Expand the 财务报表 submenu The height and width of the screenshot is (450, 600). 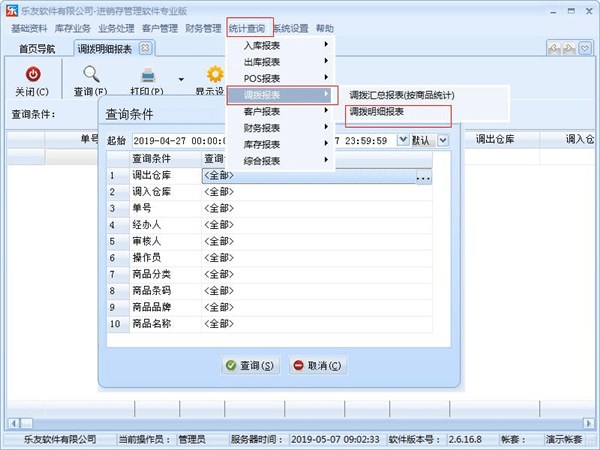281,128
